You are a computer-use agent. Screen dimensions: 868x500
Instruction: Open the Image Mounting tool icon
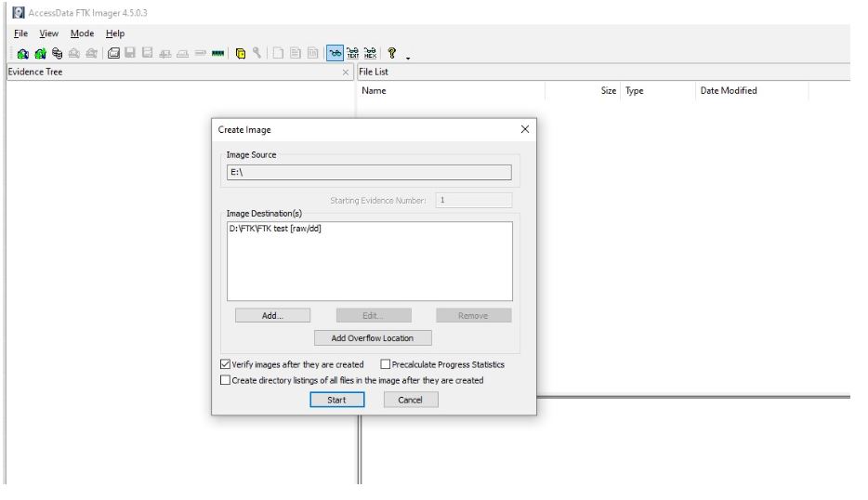pyautogui.click(x=57, y=53)
